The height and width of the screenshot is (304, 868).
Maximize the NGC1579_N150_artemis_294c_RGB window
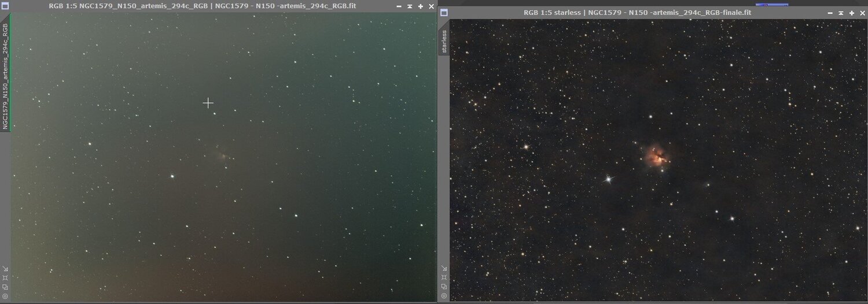click(x=421, y=6)
